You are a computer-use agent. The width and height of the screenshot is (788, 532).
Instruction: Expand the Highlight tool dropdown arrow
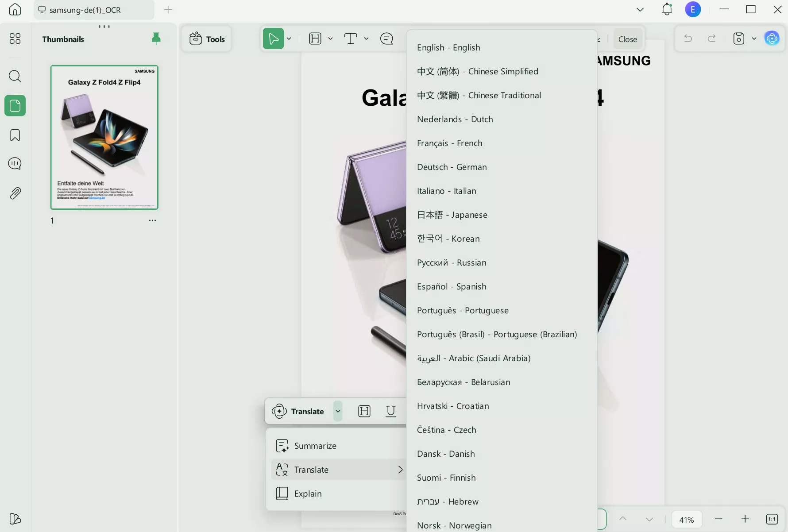[330, 39]
